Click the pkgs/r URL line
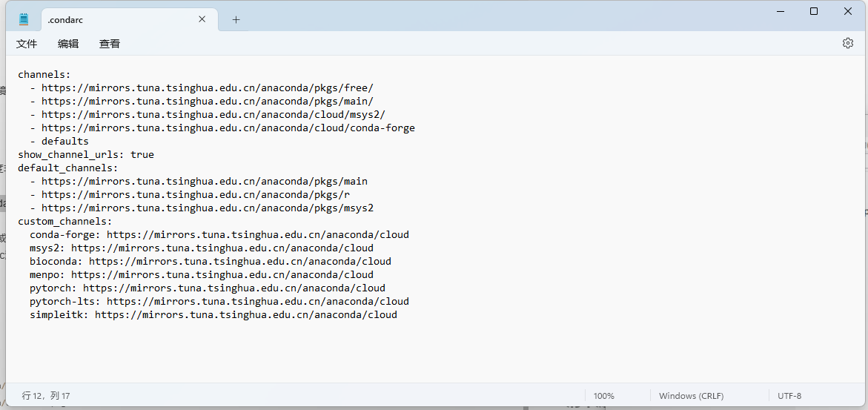 190,194
